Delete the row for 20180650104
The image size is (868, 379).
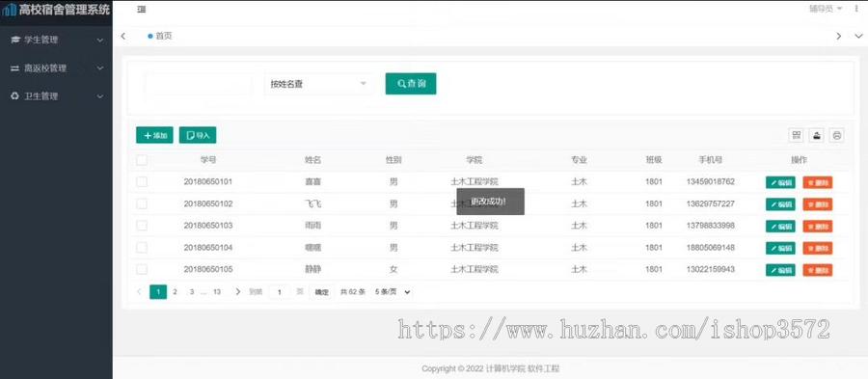(x=818, y=248)
